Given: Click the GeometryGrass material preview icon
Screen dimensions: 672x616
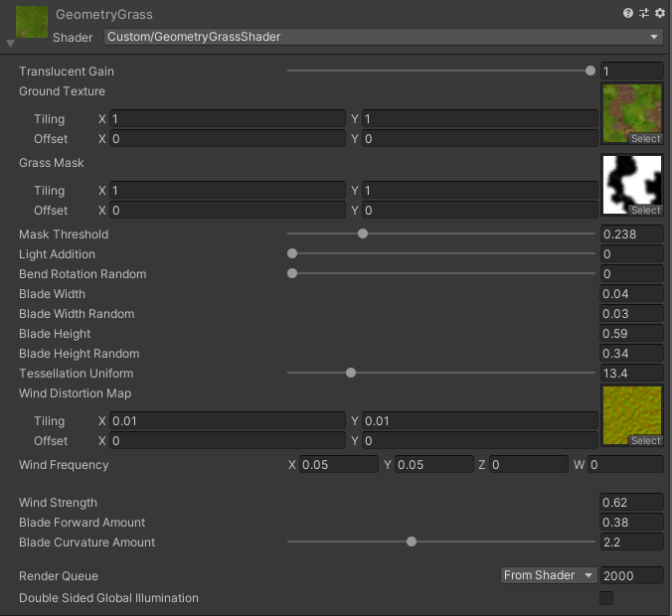Looking at the screenshot, I should coord(32,22).
